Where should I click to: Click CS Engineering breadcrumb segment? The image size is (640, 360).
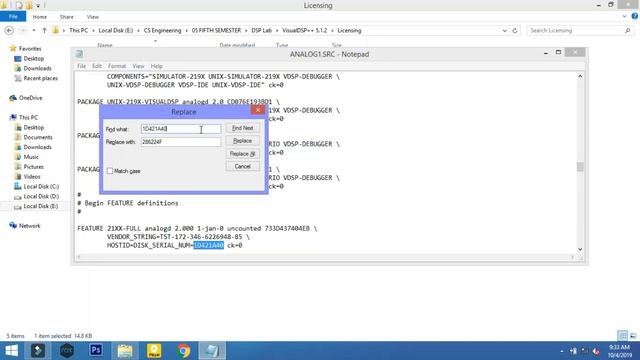[x=162, y=31]
